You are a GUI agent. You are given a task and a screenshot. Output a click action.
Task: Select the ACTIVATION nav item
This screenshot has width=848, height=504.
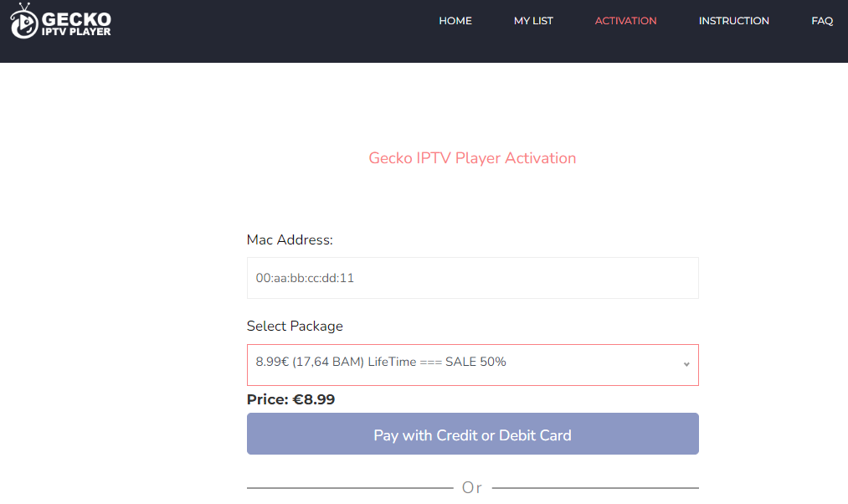click(x=625, y=21)
